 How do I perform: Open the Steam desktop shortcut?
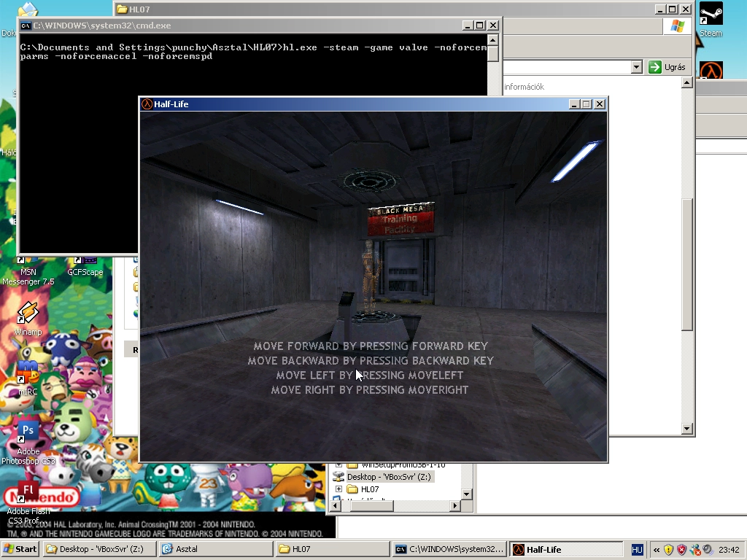pos(711,19)
